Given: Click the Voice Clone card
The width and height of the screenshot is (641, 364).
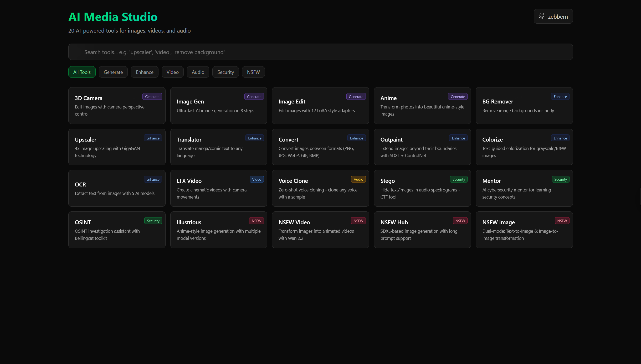Looking at the screenshot, I should click(x=320, y=188).
